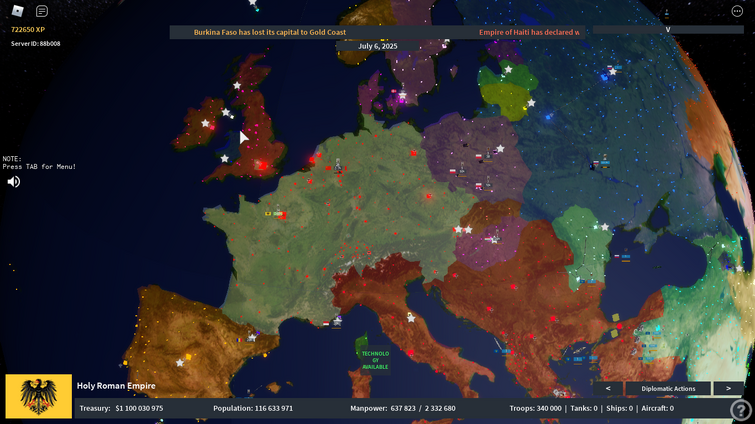
Task: Click the Ships: 0 stat
Action: (619, 408)
